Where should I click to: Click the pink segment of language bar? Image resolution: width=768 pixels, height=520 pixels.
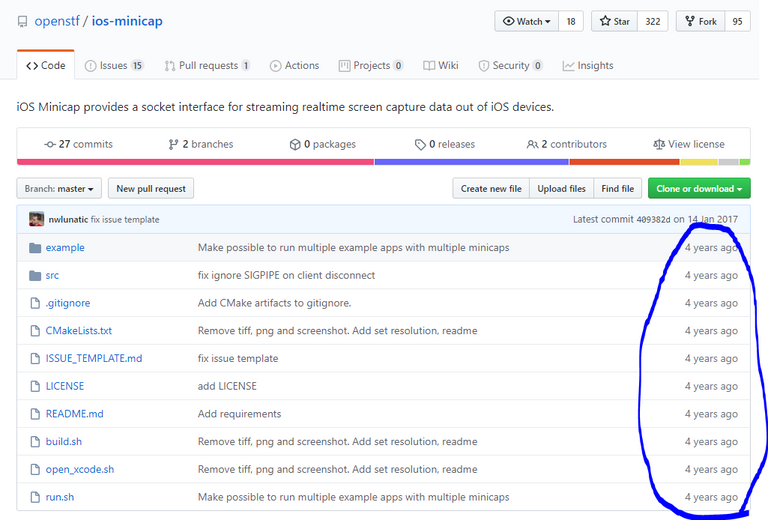pos(195,162)
